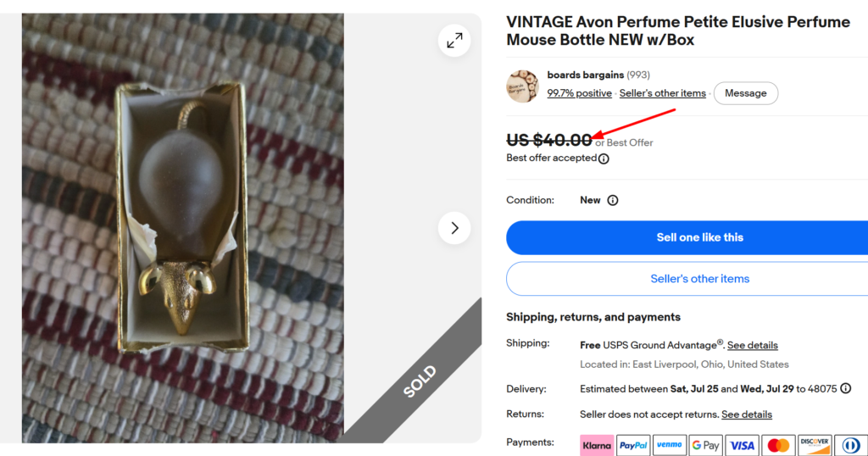The width and height of the screenshot is (868, 456).
Task: Open the blue-outlined Seller's other items button
Action: (687, 279)
